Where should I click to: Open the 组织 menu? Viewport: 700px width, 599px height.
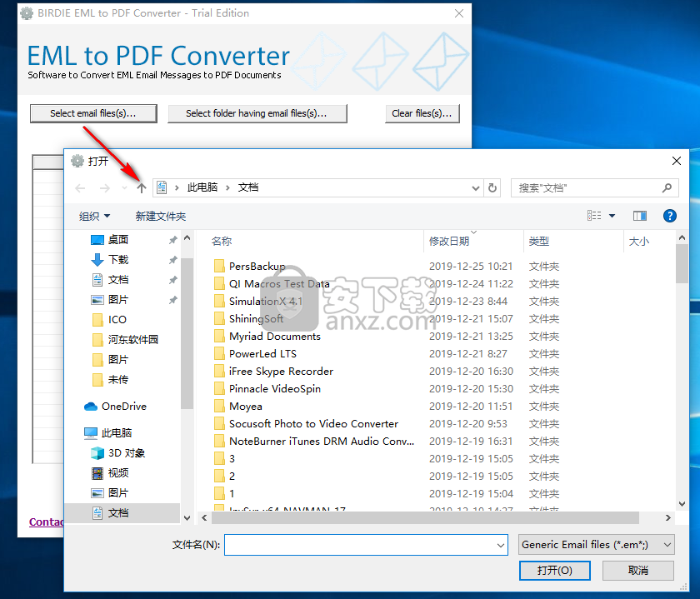[94, 216]
